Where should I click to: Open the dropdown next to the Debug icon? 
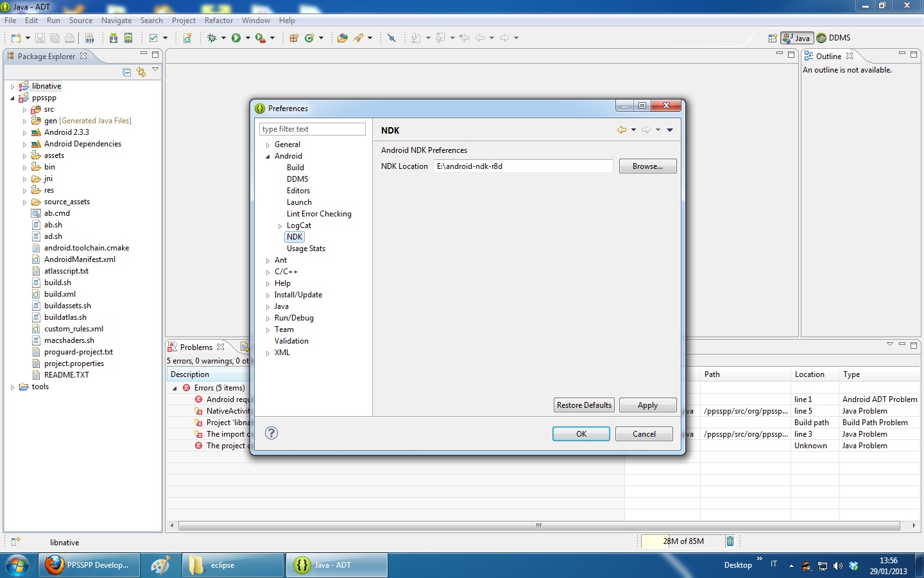coord(223,38)
